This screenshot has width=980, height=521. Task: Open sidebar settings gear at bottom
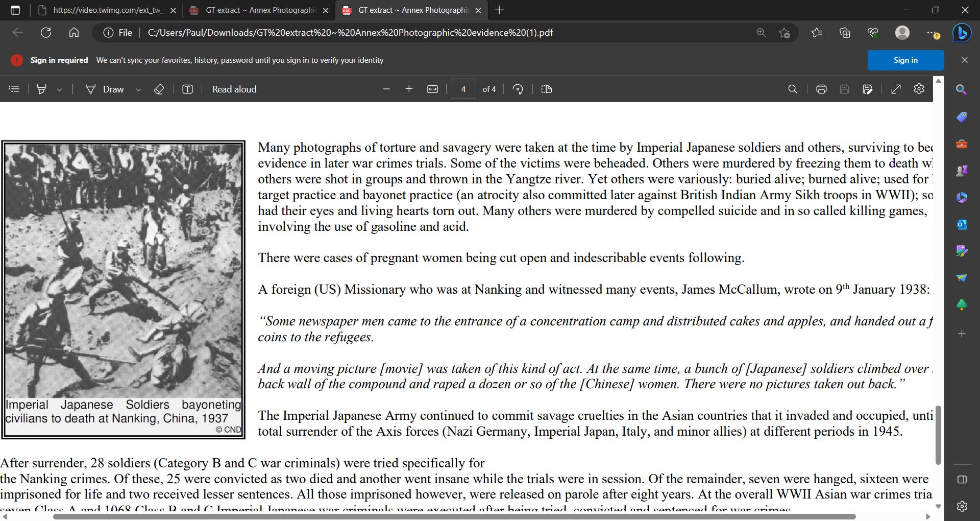(x=962, y=506)
